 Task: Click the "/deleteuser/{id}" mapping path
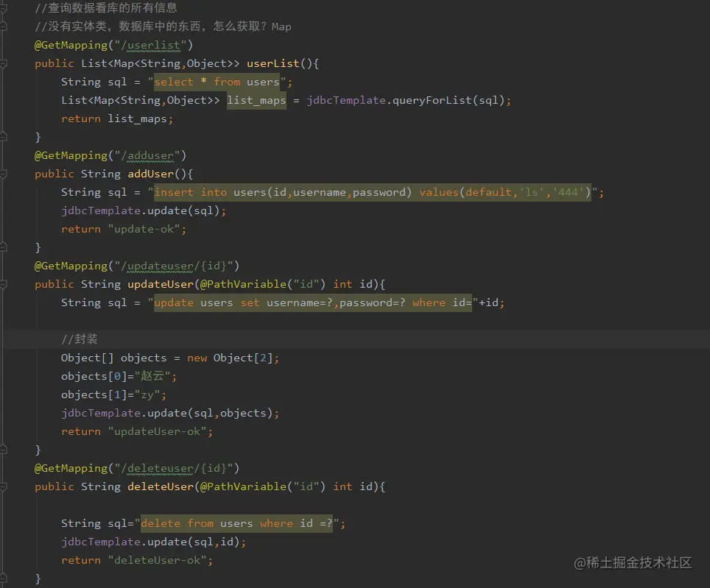[174, 468]
